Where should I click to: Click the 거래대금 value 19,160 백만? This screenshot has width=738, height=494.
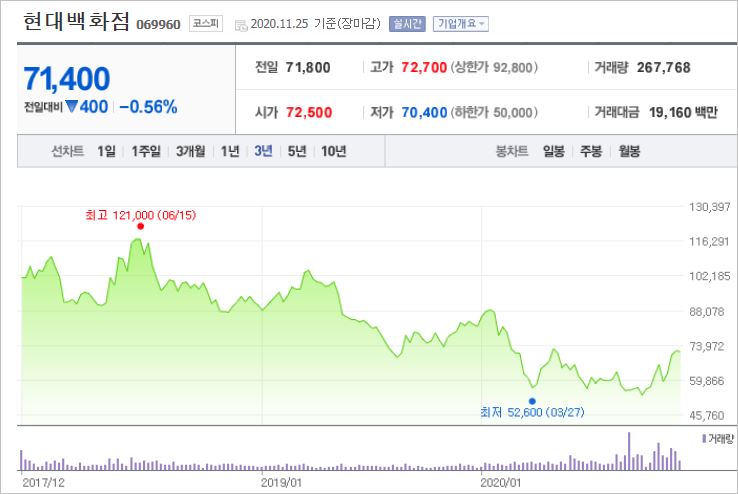tap(683, 112)
